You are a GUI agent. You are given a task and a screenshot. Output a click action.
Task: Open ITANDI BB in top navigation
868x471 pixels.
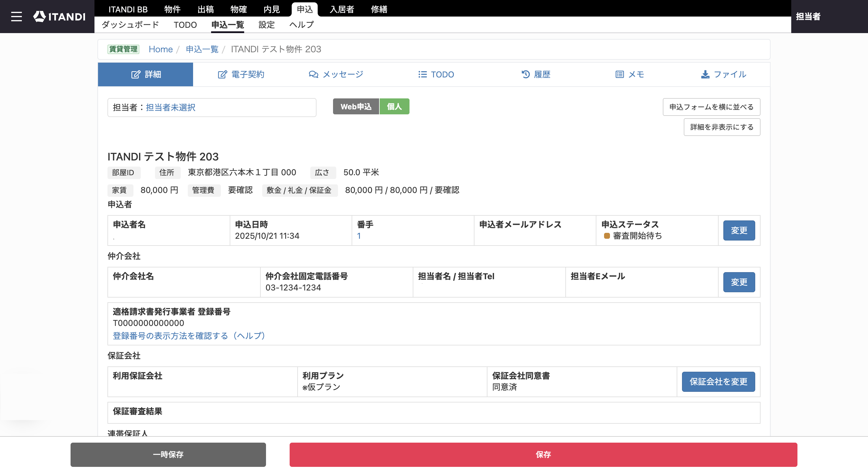pyautogui.click(x=128, y=9)
